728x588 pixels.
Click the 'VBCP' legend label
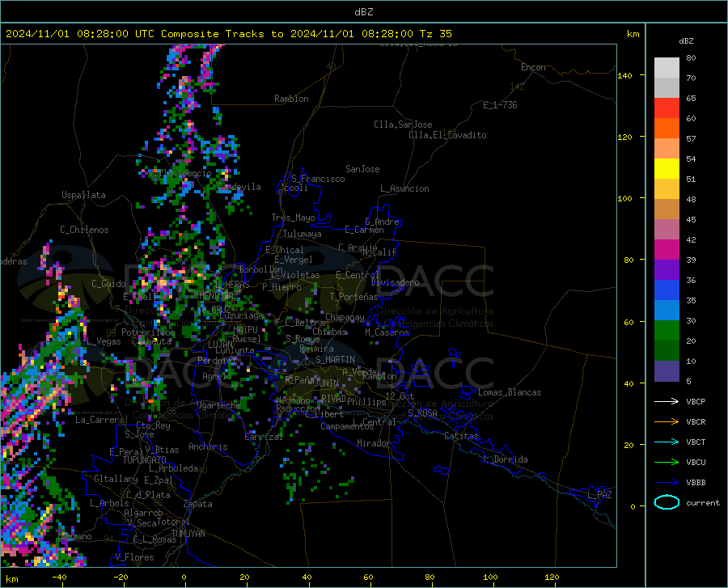[x=696, y=401]
